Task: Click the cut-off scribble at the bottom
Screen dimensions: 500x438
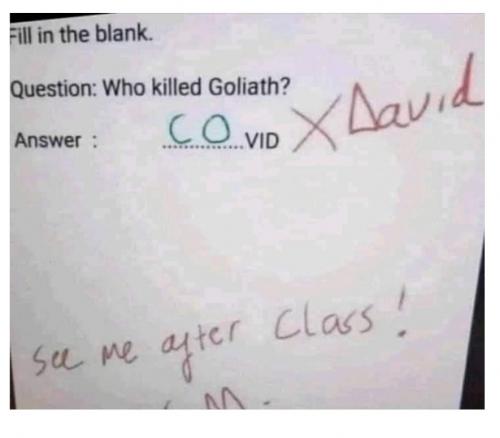Action: [x=223, y=398]
